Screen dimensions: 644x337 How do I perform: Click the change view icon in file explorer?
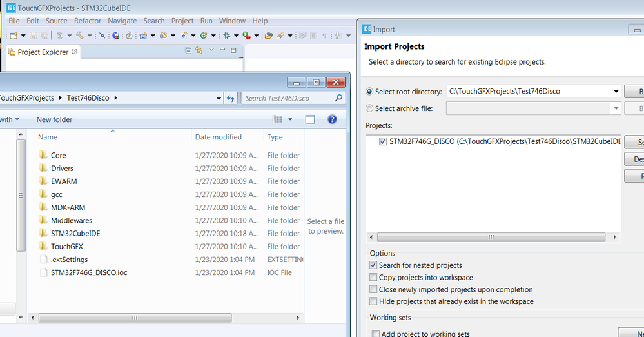(x=278, y=119)
